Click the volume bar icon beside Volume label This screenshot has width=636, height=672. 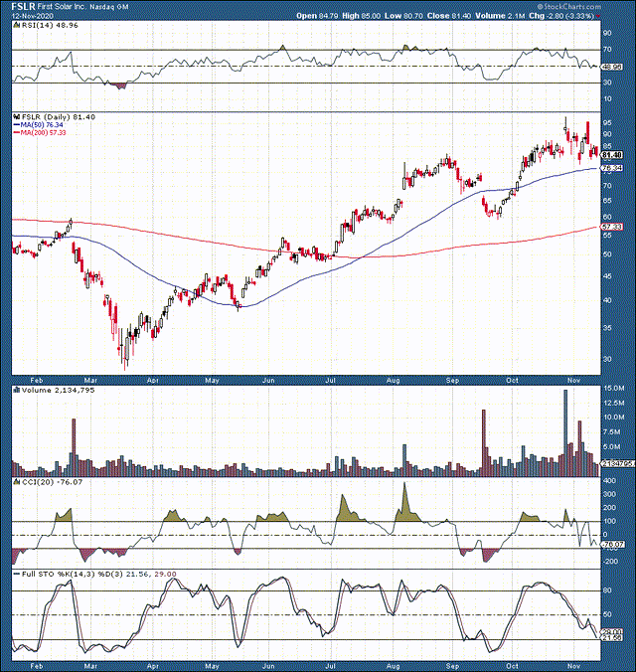(x=17, y=390)
